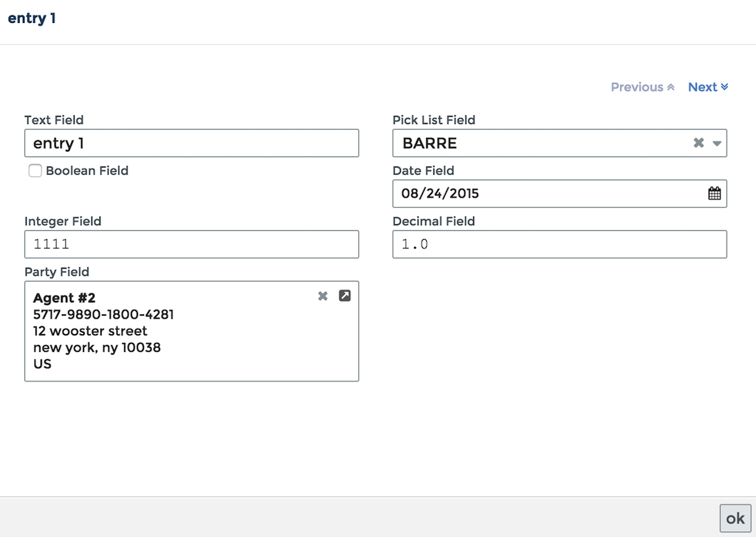Open Agent #2 party details popout
The image size is (756, 537).
click(x=345, y=296)
